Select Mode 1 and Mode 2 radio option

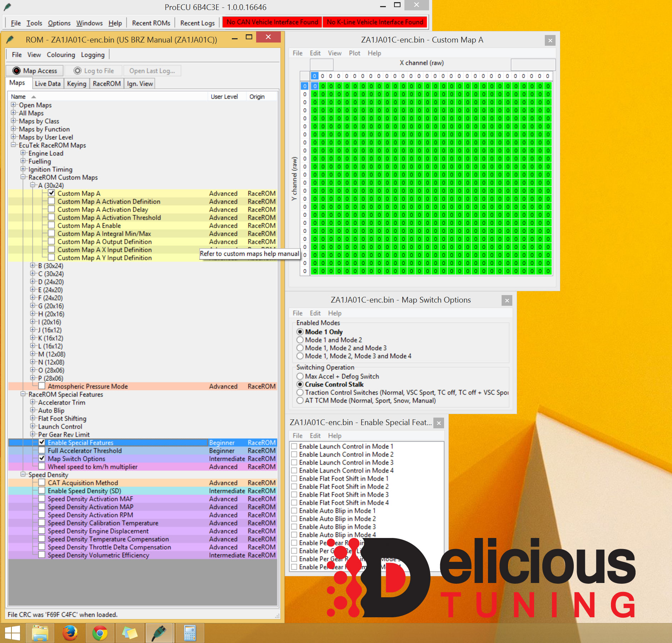(300, 340)
